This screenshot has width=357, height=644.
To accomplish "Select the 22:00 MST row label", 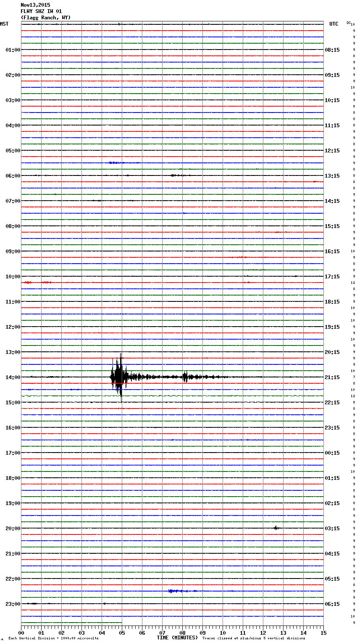I will click(x=13, y=579).
